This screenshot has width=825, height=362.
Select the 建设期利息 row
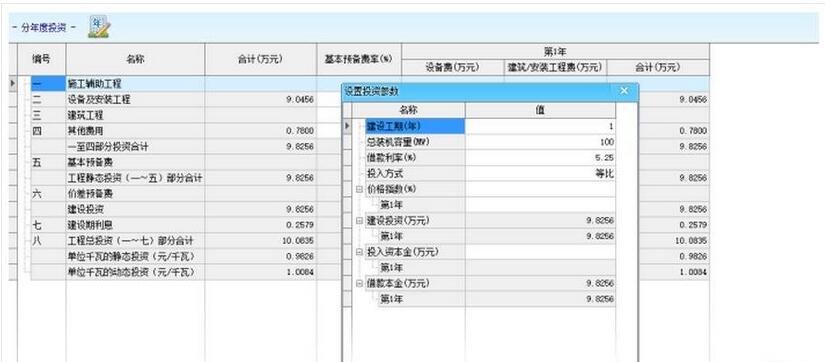[135, 225]
